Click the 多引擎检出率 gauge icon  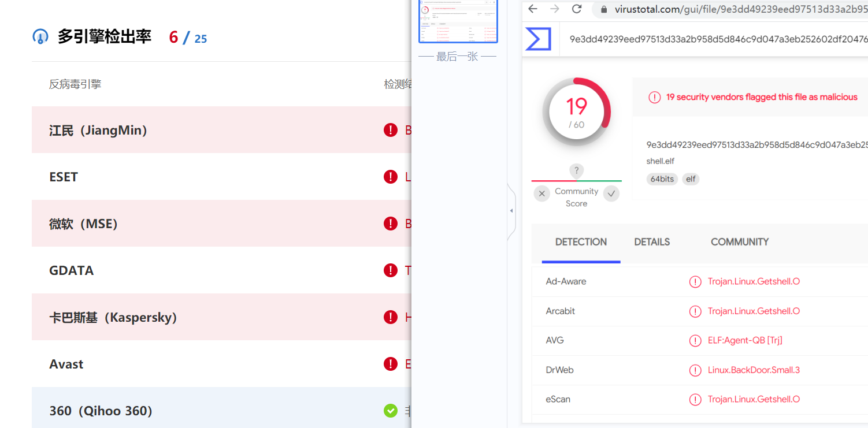pos(40,37)
